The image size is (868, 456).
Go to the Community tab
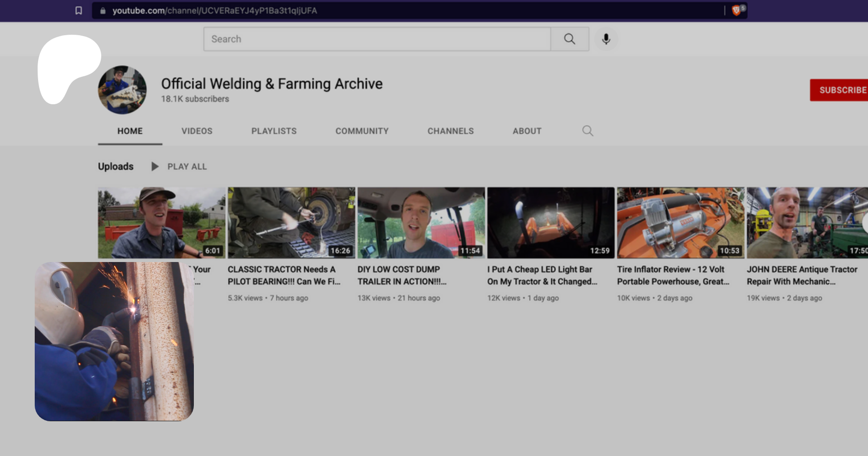pos(362,131)
